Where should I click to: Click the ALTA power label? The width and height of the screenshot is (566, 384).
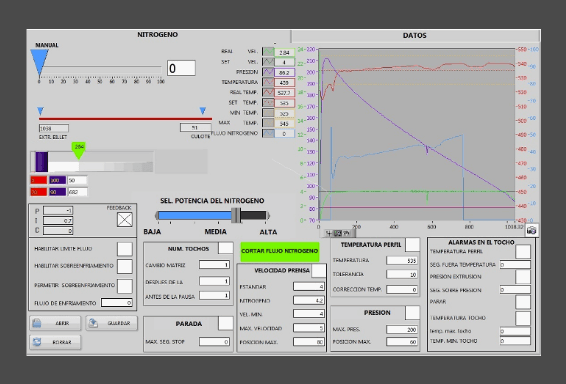click(268, 232)
